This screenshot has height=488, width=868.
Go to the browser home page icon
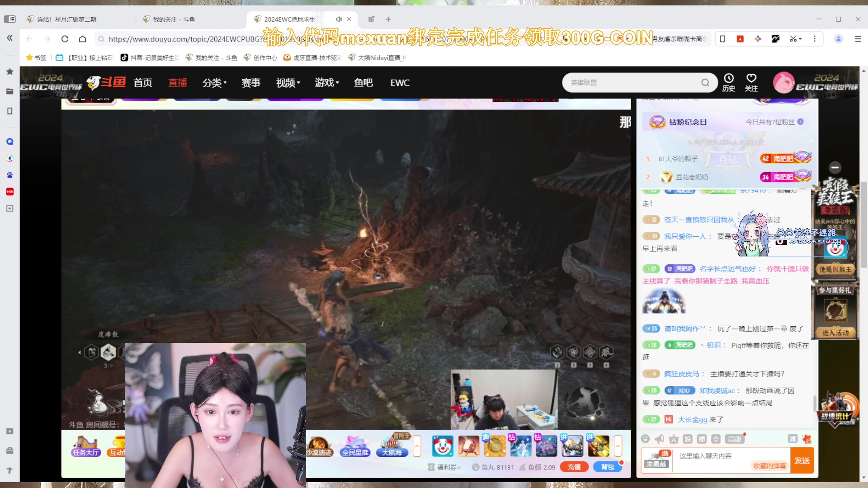point(82,39)
